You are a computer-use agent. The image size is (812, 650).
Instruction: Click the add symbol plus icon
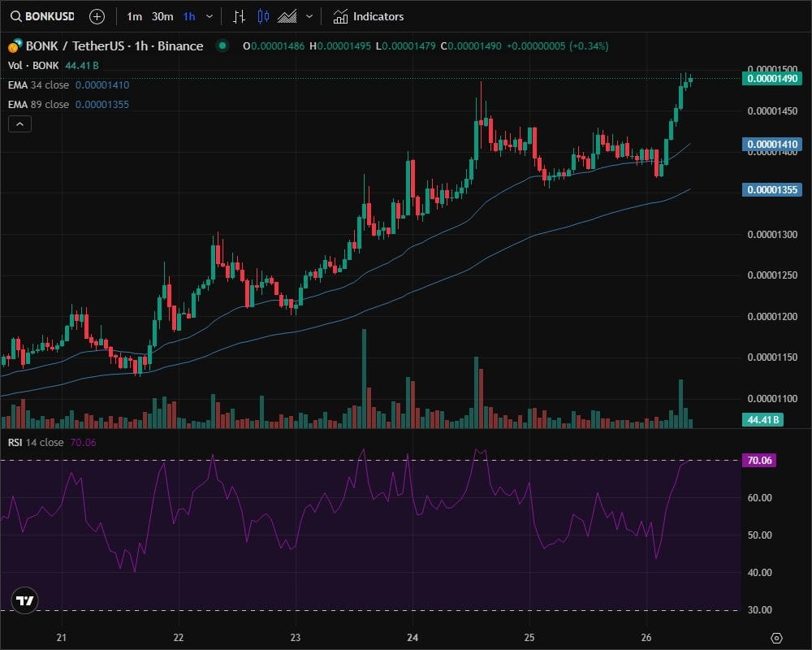point(97,16)
